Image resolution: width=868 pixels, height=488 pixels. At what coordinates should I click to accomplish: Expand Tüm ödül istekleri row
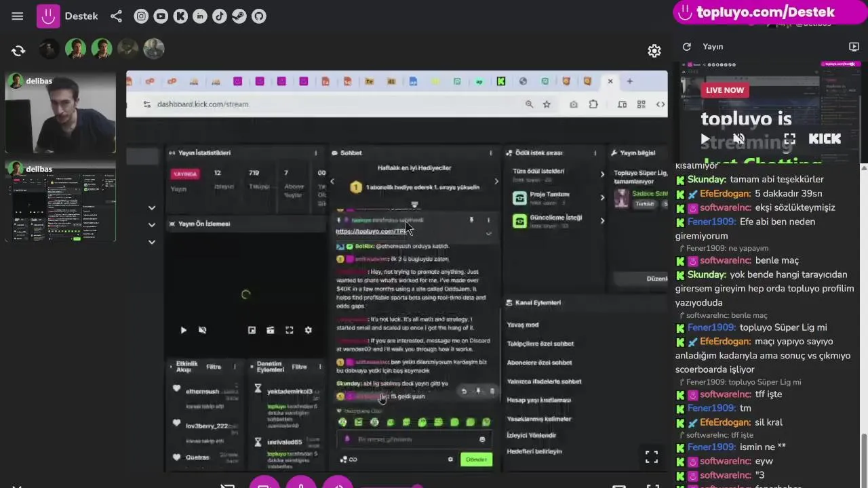pos(557,174)
